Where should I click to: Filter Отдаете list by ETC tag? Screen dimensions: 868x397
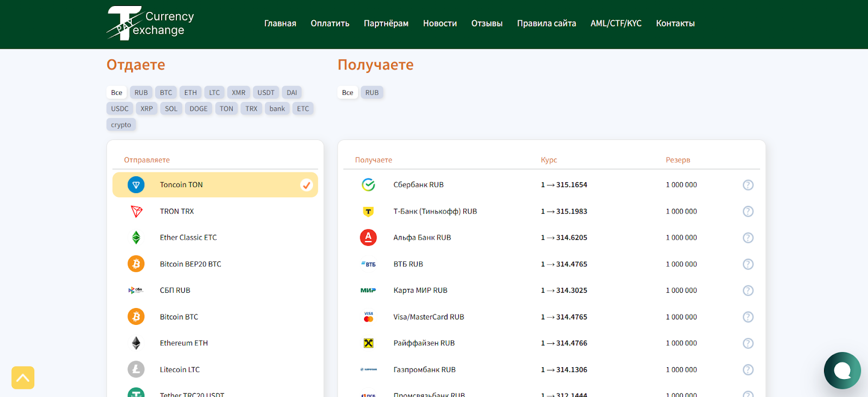click(303, 108)
